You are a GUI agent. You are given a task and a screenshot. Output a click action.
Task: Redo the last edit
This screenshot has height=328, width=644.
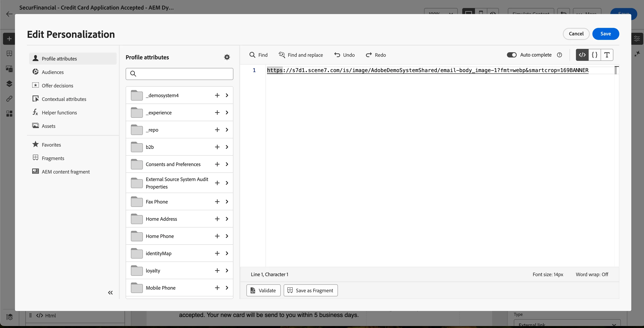pyautogui.click(x=376, y=55)
